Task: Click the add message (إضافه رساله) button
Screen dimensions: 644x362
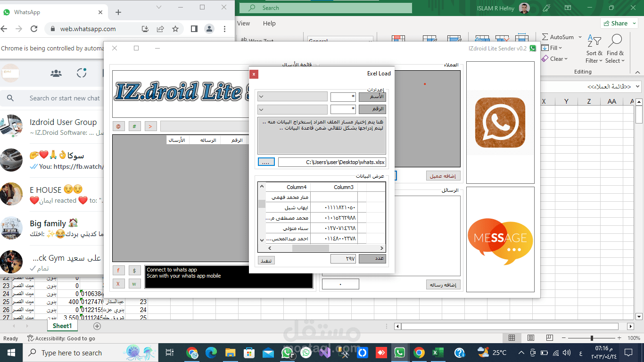Action: coord(443,285)
